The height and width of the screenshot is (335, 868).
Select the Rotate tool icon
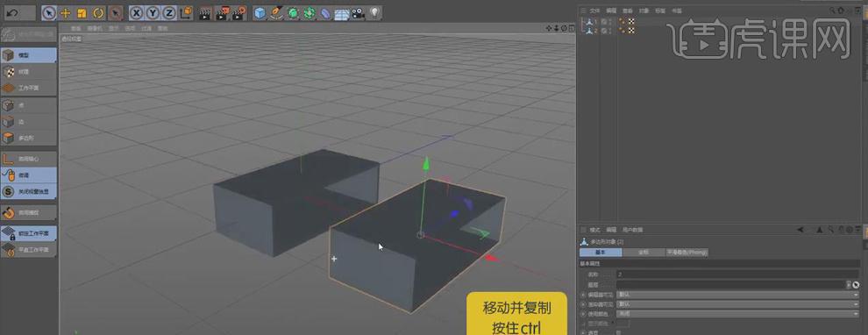point(98,12)
